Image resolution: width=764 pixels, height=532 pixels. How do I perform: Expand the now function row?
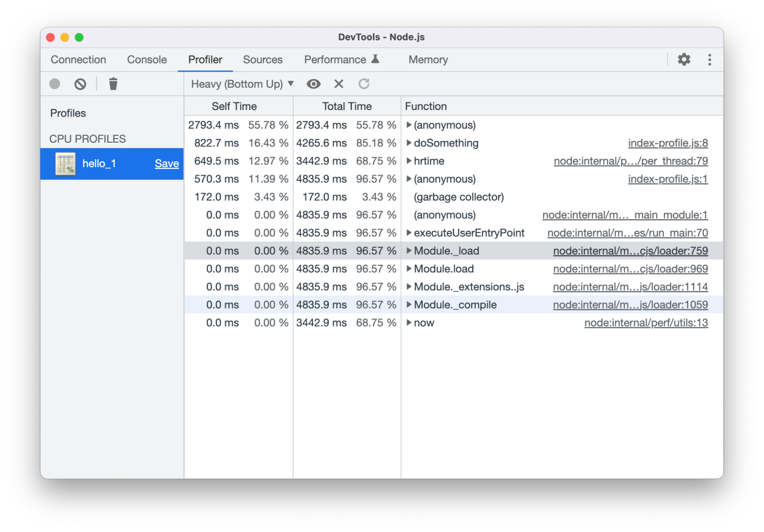point(409,322)
